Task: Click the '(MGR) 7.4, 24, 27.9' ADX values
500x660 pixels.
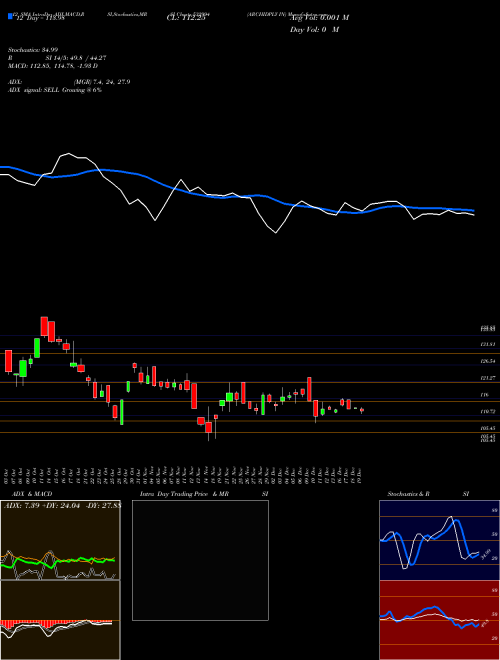Action: pos(101,82)
